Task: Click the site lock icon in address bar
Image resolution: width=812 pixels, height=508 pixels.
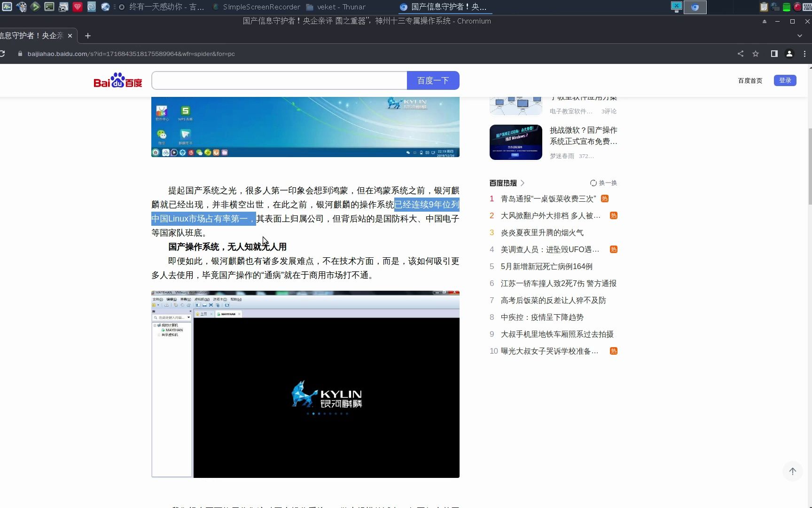Action: (20, 54)
